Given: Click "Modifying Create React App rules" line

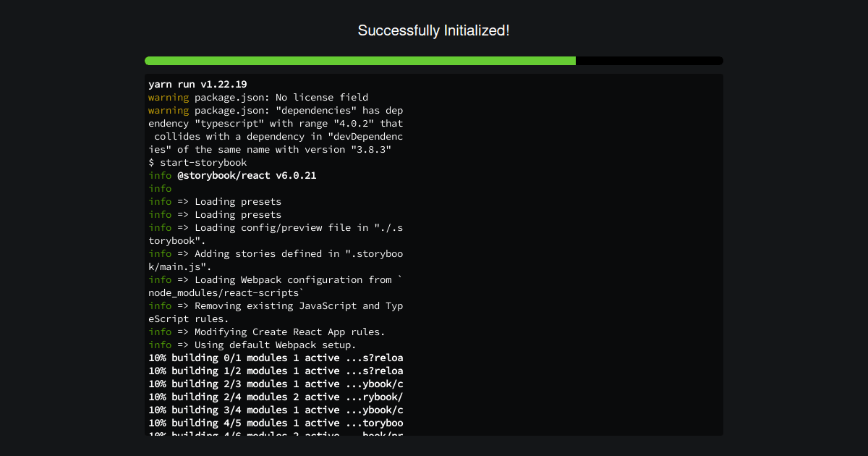Looking at the screenshot, I should (x=267, y=332).
